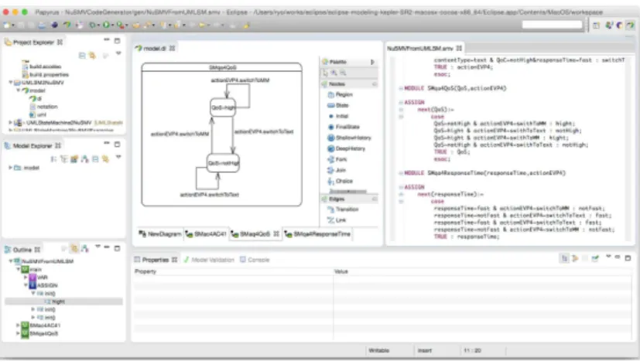Switch to the NewDiagram tab

click(160, 234)
